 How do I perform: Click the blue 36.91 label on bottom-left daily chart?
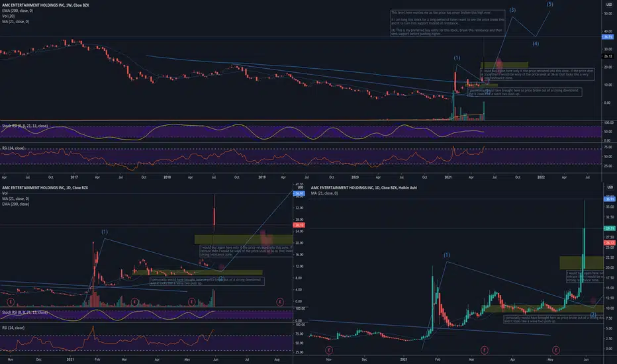pos(299,194)
